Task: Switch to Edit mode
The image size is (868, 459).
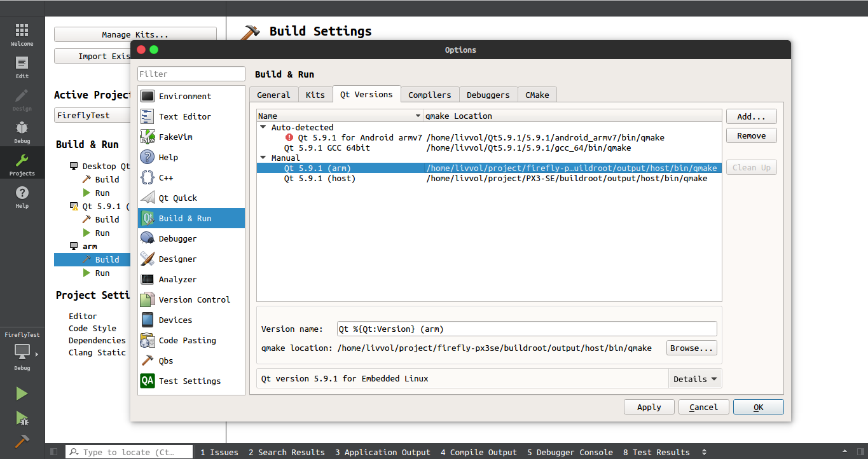Action: 22,67
